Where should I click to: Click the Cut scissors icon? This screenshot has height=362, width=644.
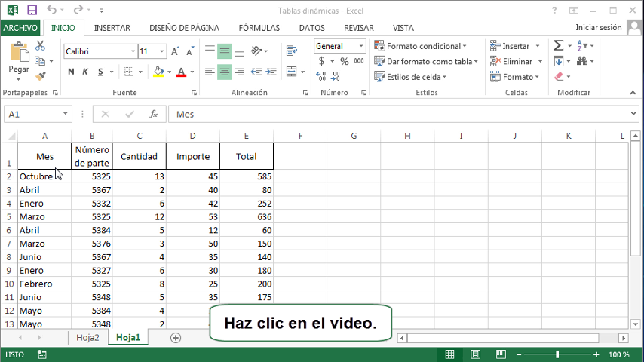click(40, 45)
